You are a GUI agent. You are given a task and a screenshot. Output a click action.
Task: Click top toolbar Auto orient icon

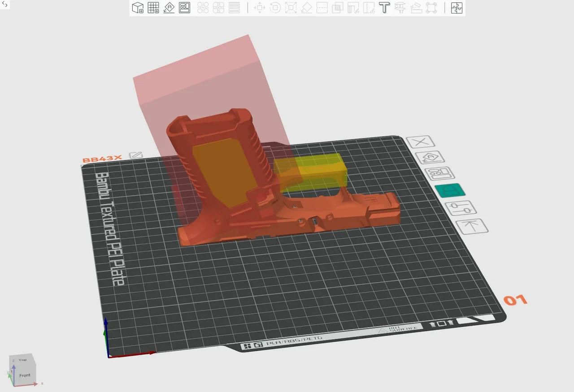[169, 8]
